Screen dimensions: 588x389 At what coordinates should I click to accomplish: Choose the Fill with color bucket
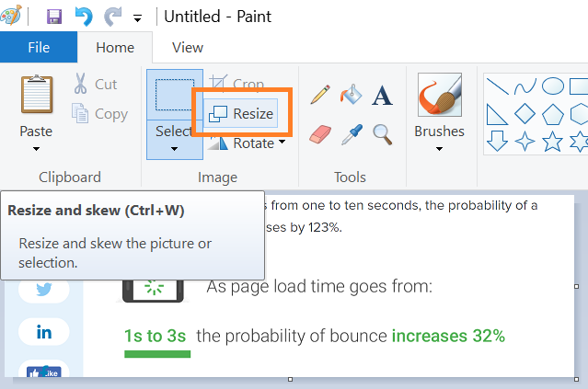351,95
